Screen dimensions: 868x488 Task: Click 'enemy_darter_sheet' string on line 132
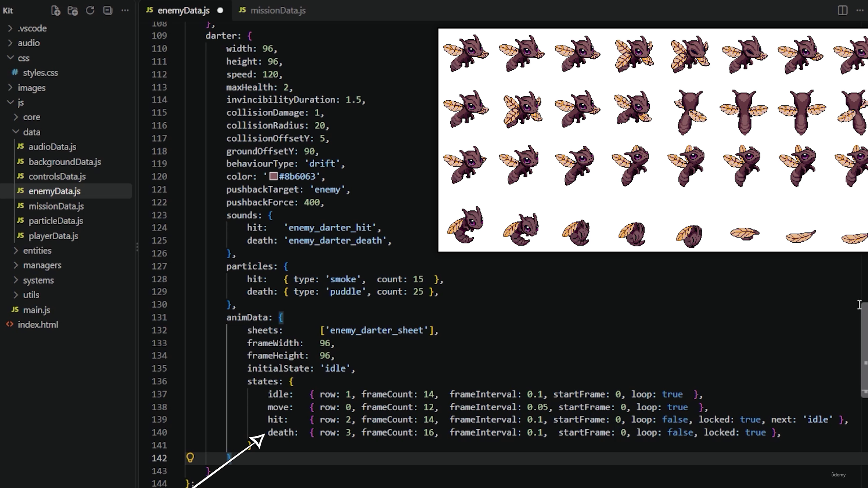(x=376, y=330)
